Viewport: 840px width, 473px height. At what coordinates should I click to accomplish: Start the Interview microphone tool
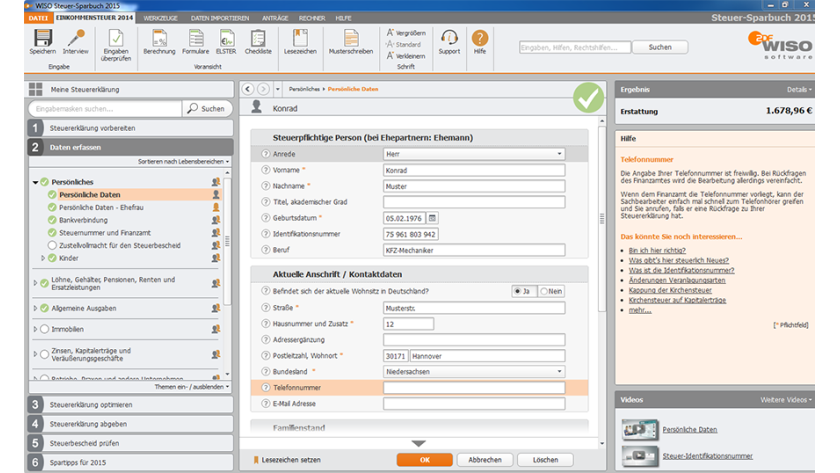[75, 38]
